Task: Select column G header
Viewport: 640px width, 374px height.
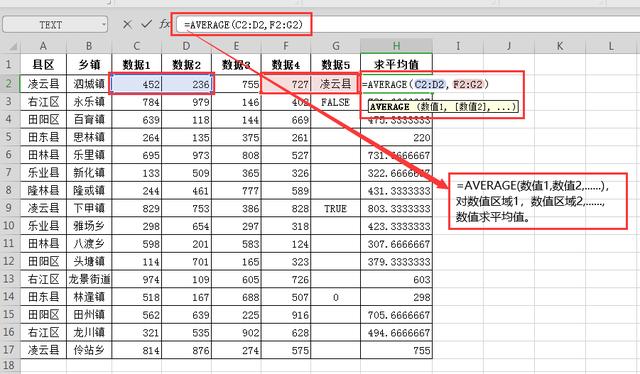Action: coord(336,46)
